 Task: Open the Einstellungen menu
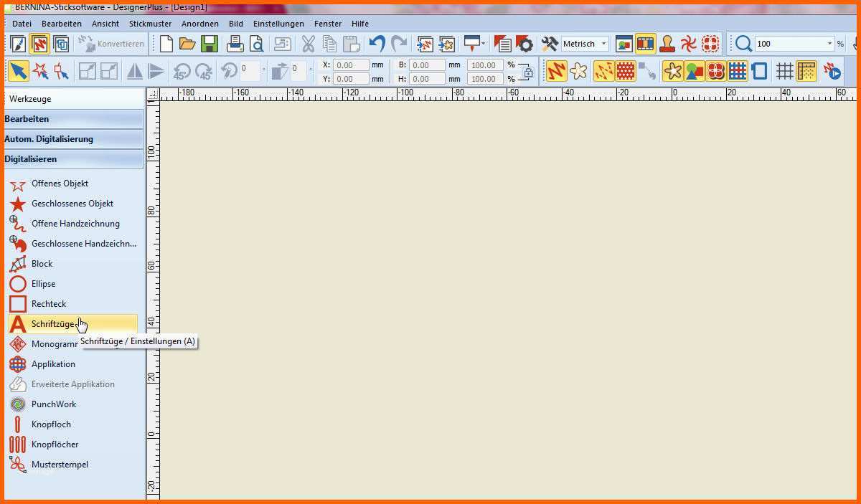(278, 24)
